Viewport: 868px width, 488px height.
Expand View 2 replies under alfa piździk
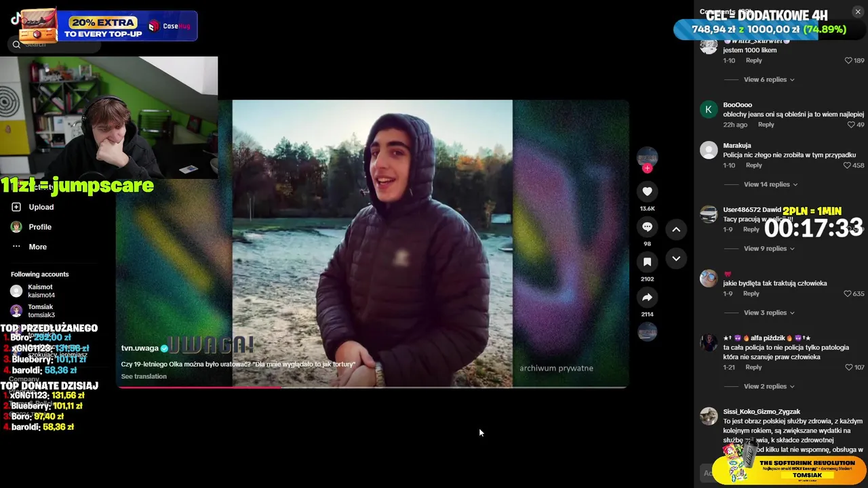(769, 386)
